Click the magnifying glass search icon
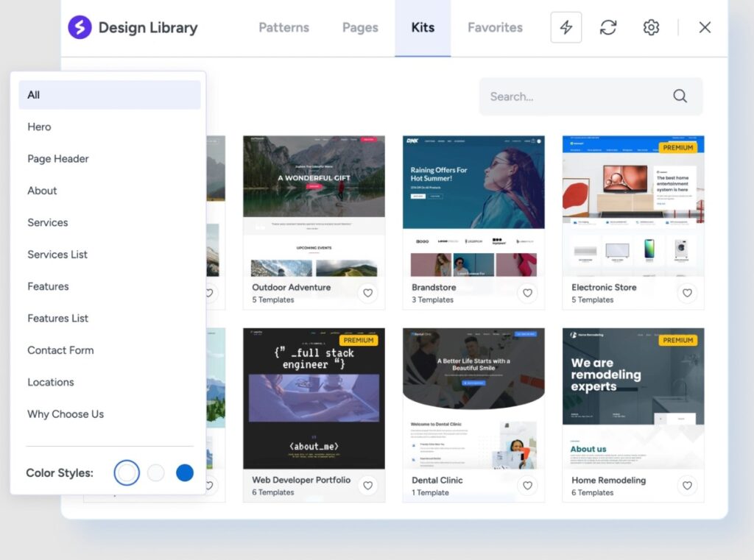This screenshot has height=560, width=754. (x=680, y=96)
